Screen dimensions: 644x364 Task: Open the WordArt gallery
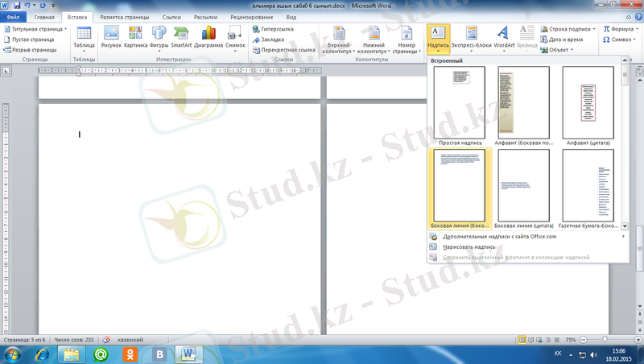pyautogui.click(x=503, y=37)
